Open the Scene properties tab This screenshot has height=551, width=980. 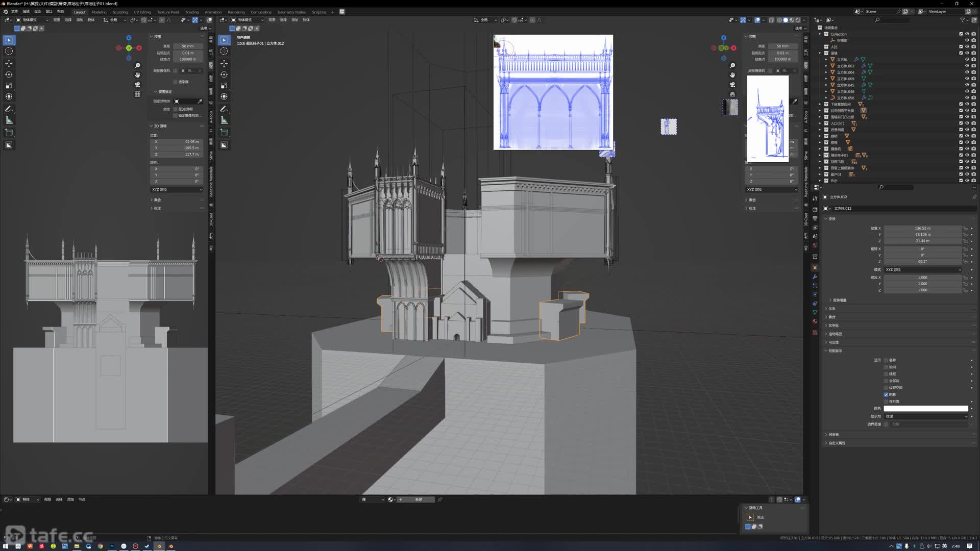pos(815,236)
